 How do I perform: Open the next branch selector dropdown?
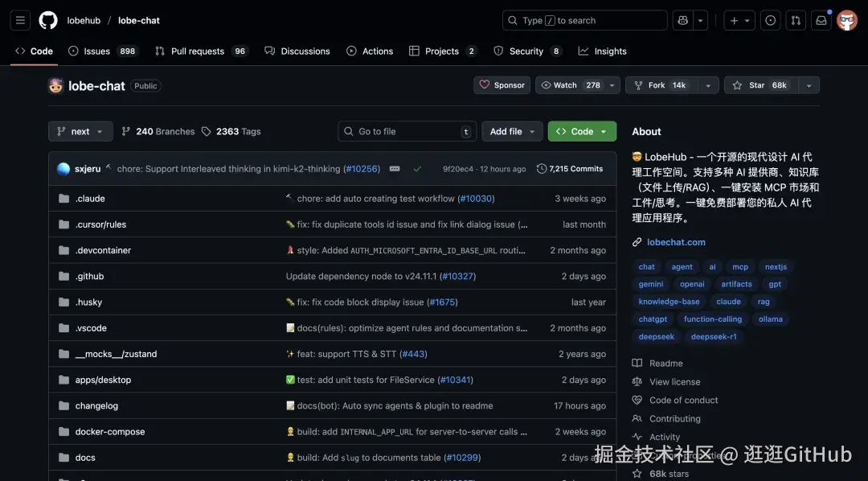pos(81,131)
